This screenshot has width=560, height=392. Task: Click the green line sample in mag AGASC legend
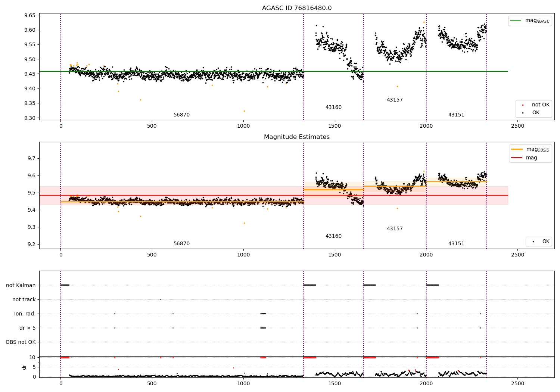click(x=516, y=21)
